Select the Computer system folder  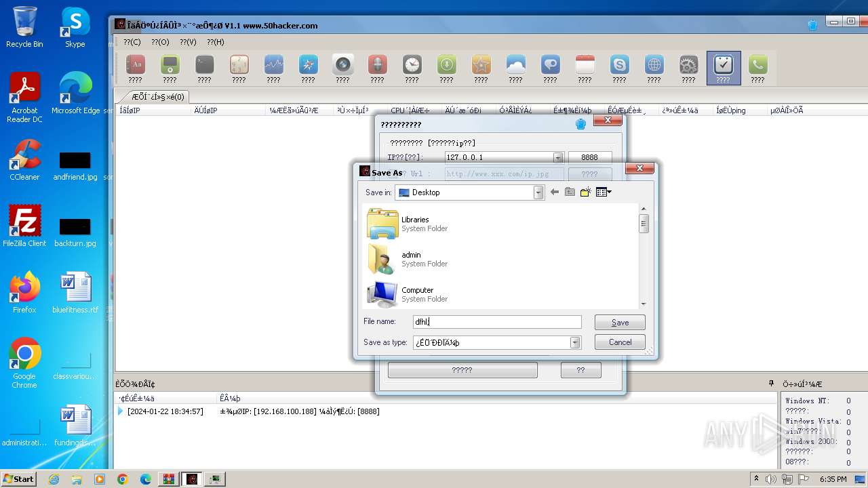[408, 294]
